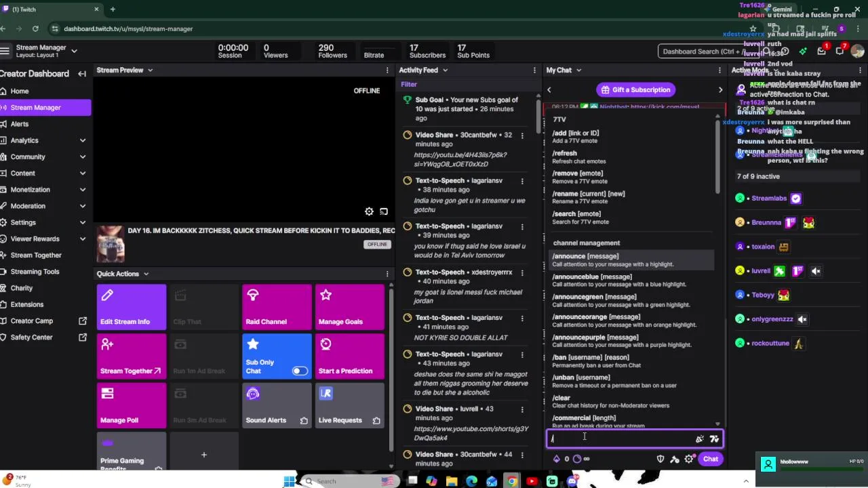Open Quick Actions panel three-dot menu
Viewport: 868px width, 488px height.
click(x=387, y=274)
